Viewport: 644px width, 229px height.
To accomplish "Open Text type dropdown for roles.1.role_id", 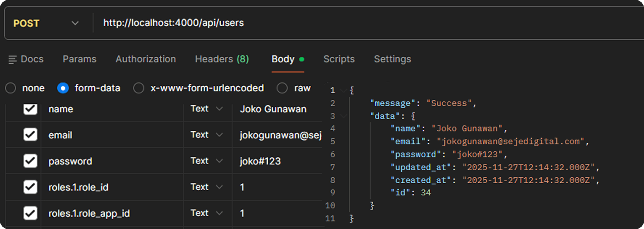I will point(207,187).
